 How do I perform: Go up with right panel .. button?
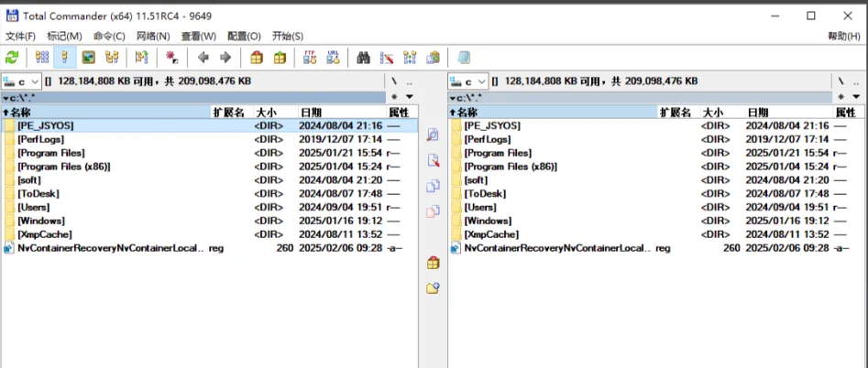[x=856, y=81]
